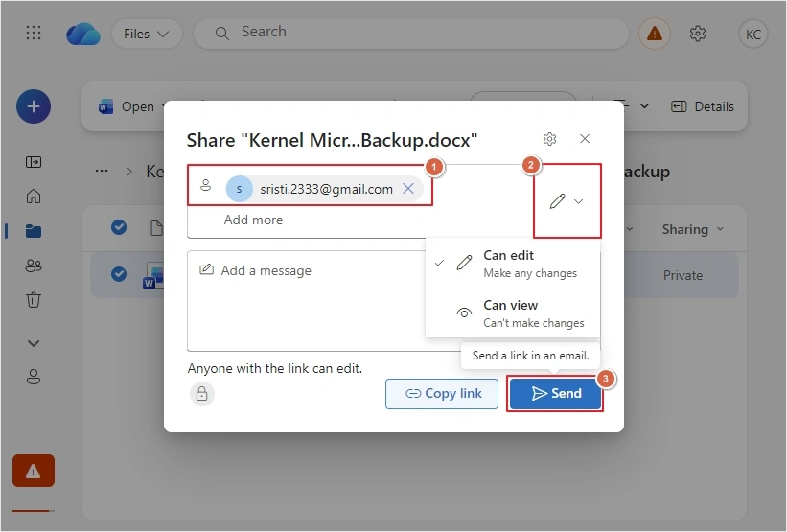Click the Add a message box
This screenshot has width=787, height=532.
click(x=306, y=300)
